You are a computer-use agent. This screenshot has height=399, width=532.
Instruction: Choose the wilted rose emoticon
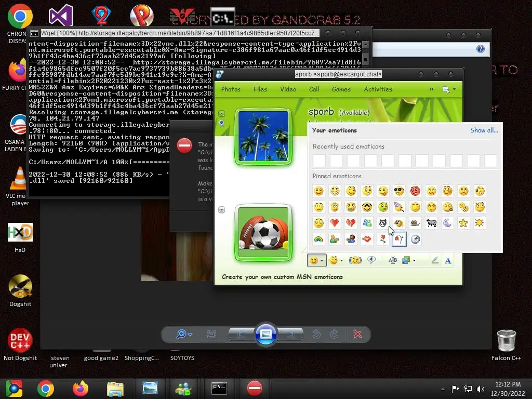(399, 239)
